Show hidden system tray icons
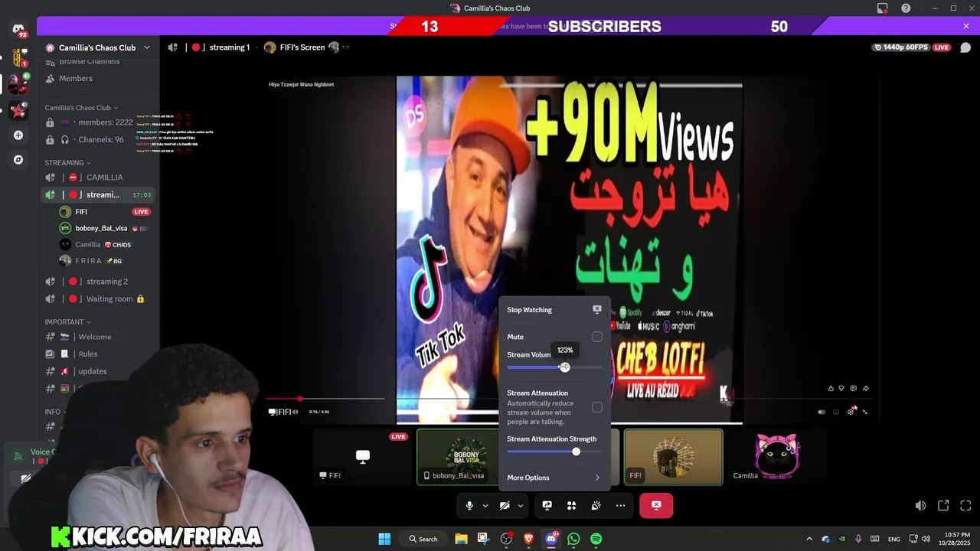The image size is (980, 551). (x=809, y=539)
